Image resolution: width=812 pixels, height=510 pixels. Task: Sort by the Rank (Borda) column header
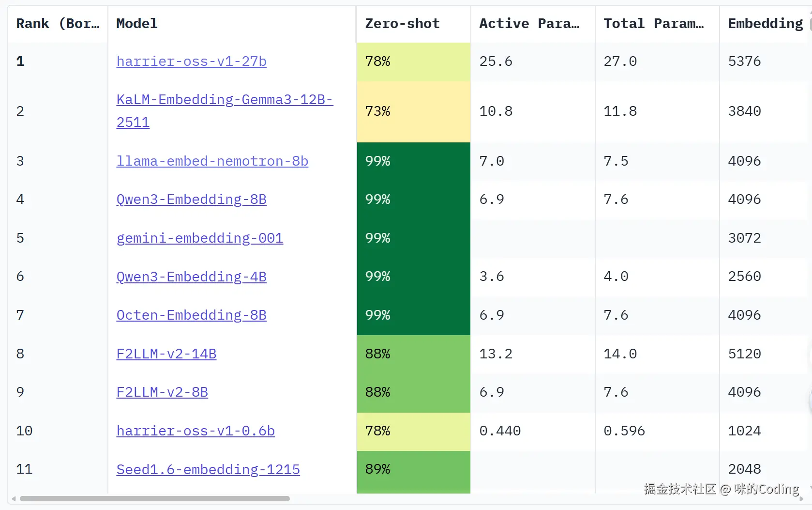(x=58, y=24)
